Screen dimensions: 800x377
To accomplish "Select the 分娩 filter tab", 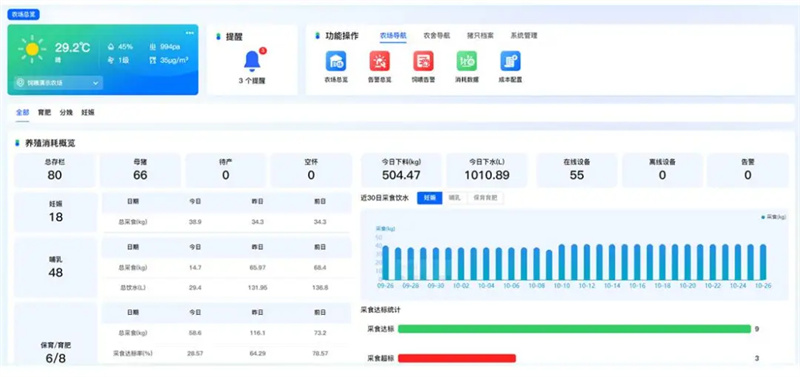I will [x=66, y=112].
